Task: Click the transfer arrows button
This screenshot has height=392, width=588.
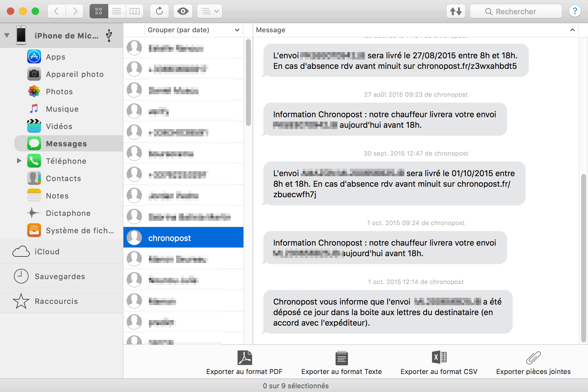Action: pyautogui.click(x=456, y=11)
